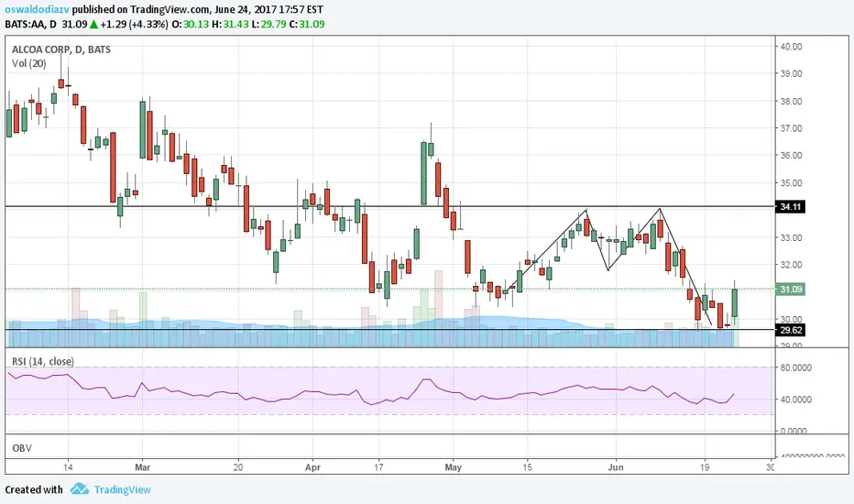Viewport: 854px width, 504px height.
Task: Click the 20 date label on time axis
Action: [238, 467]
